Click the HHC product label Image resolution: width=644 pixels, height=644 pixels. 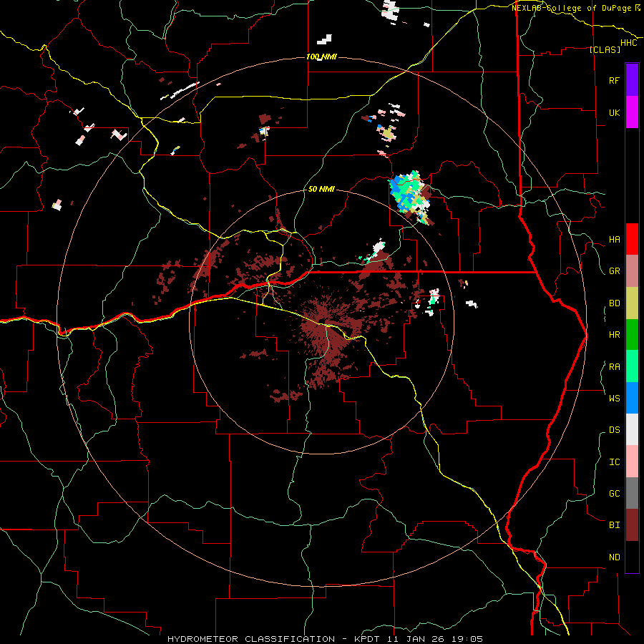click(628, 43)
